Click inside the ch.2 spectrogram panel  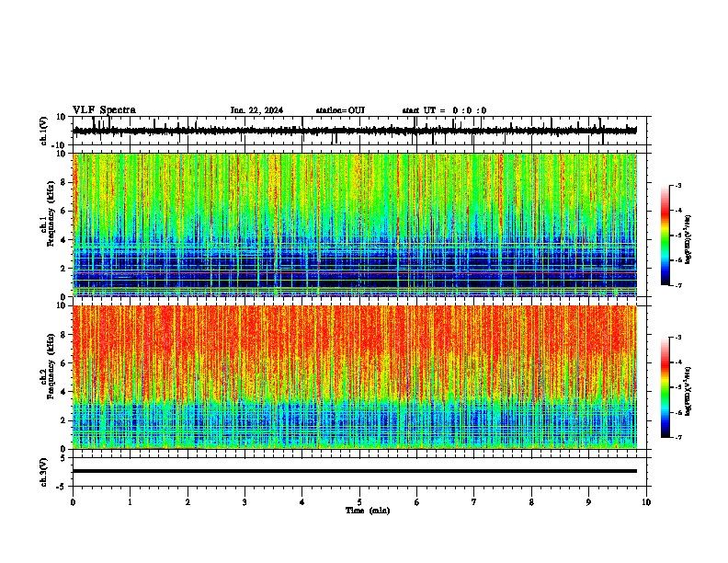point(355,377)
